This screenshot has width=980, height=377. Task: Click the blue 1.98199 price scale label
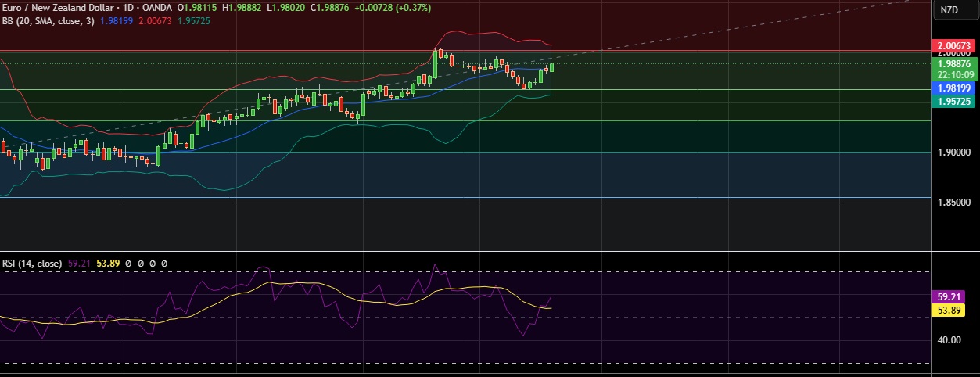click(x=953, y=88)
